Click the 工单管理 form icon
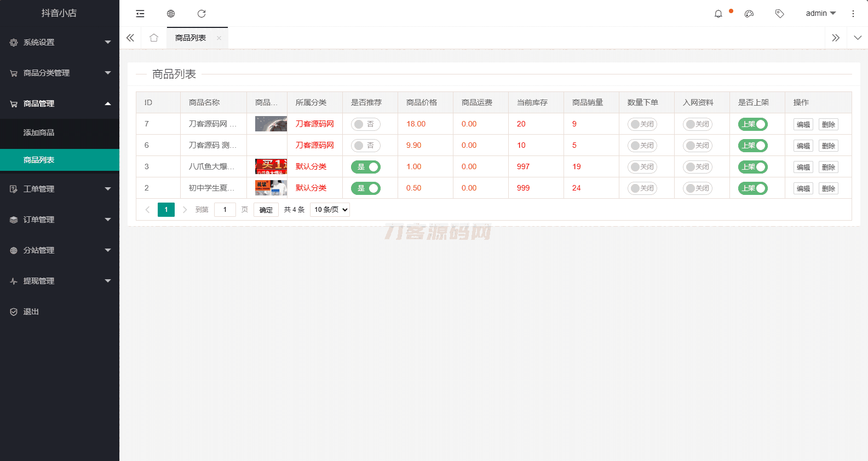 14,189
